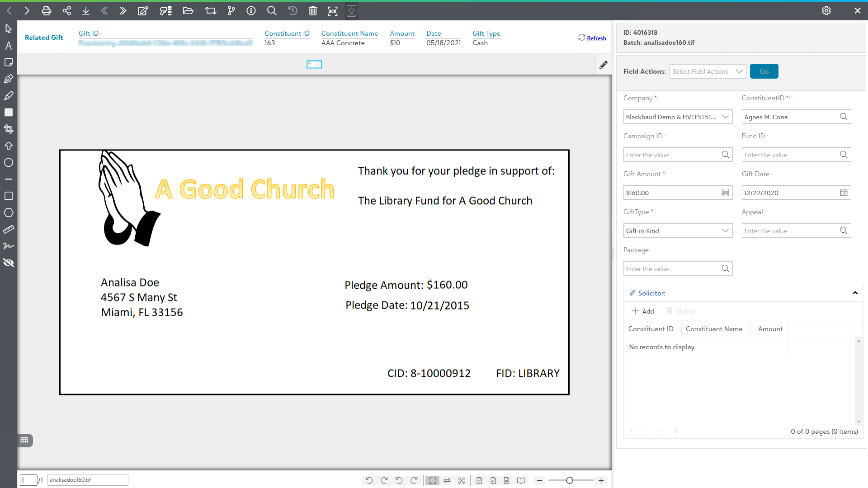868x488 pixels.
Task: Select the ellipse shape tool
Action: coord(8,163)
